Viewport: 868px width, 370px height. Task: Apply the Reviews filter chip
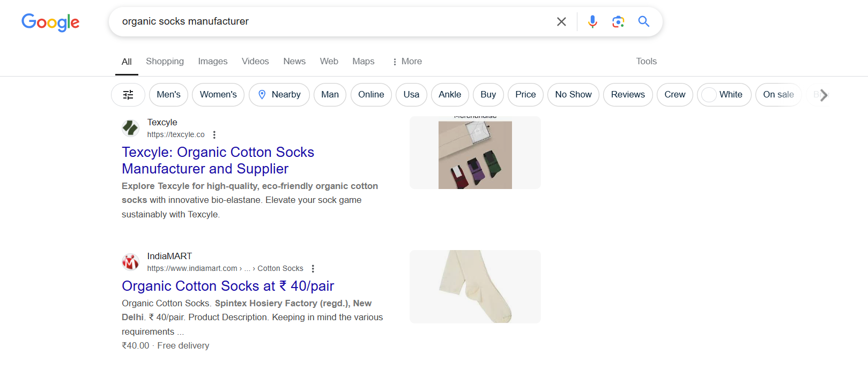pyautogui.click(x=628, y=95)
